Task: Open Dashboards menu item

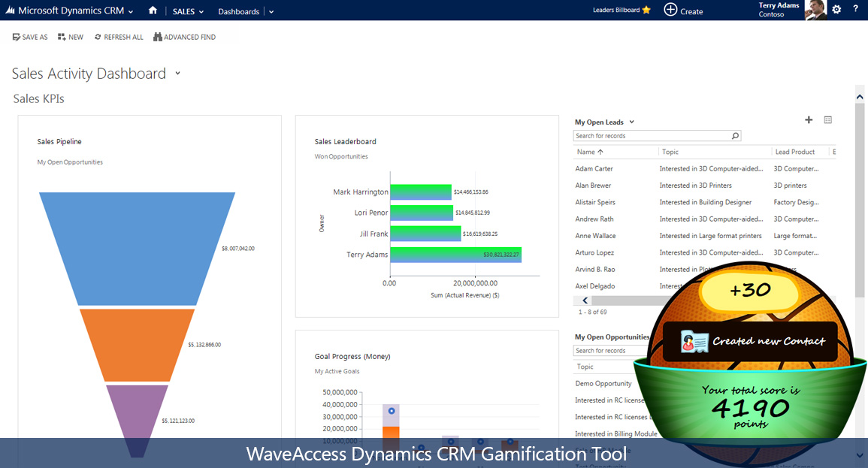Action: coord(238,11)
